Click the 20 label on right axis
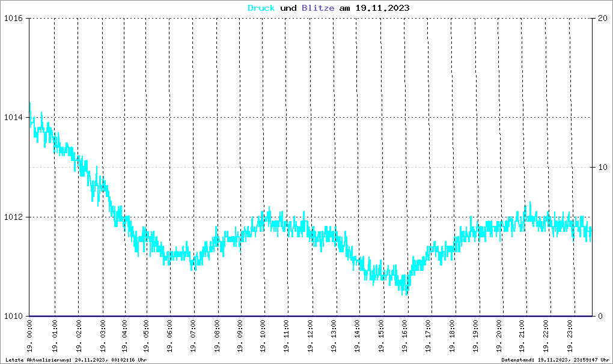 point(603,19)
